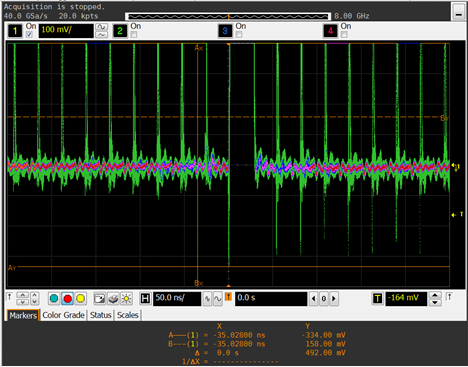
Task: Enable the channel 2 On checkbox
Action: (134, 34)
